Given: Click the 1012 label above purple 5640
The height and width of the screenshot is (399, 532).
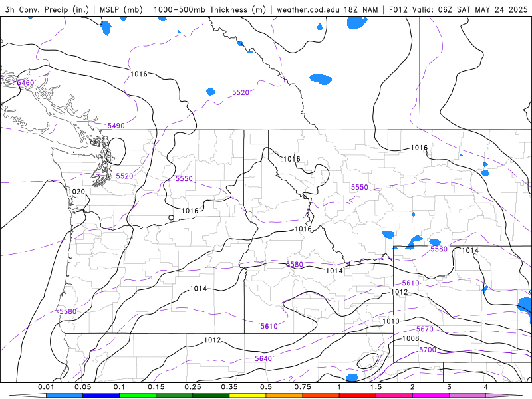Looking at the screenshot, I should click(212, 340).
